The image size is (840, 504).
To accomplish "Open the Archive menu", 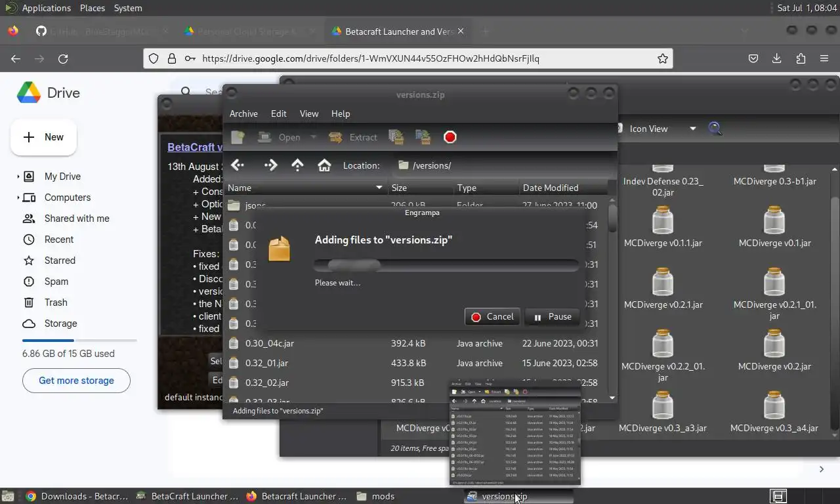I will 243,114.
